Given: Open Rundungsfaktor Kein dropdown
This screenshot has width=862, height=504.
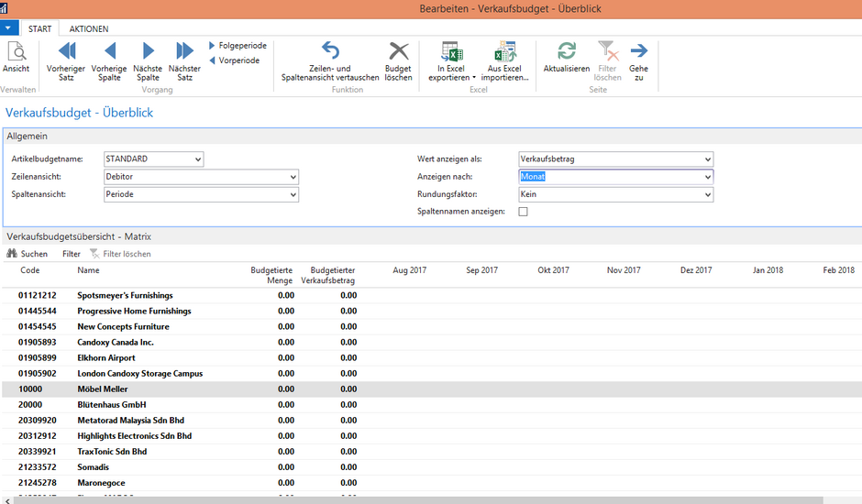Looking at the screenshot, I should pos(708,194).
